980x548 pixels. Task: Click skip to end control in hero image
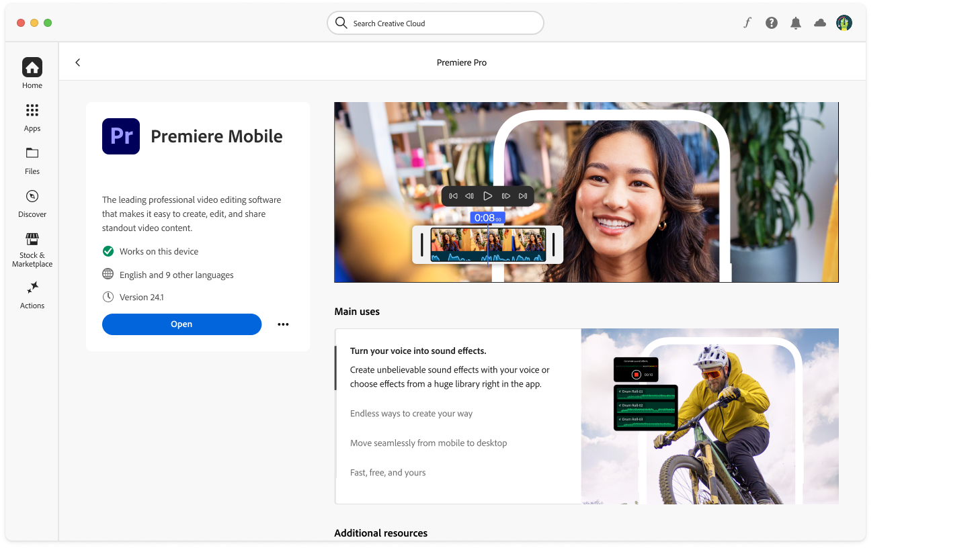point(523,196)
